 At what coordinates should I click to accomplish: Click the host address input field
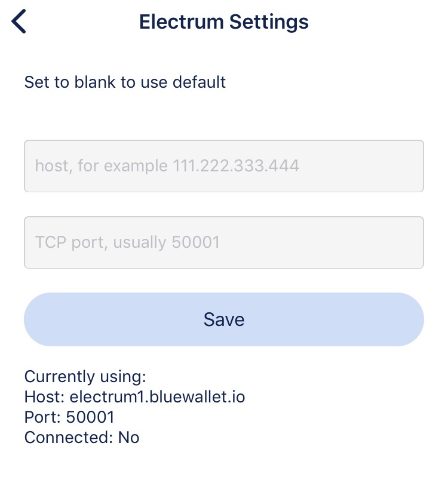pyautogui.click(x=223, y=166)
